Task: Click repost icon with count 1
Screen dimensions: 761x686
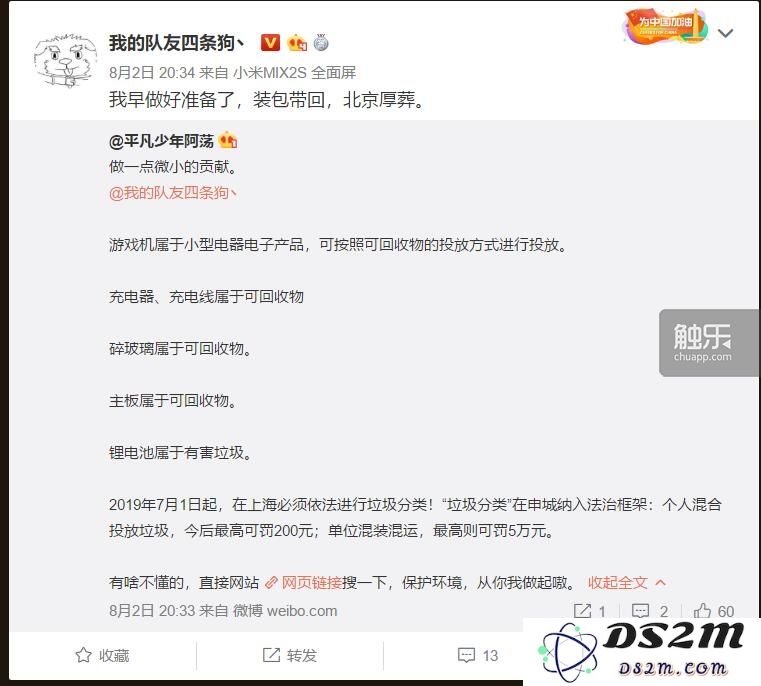Action: (589, 611)
